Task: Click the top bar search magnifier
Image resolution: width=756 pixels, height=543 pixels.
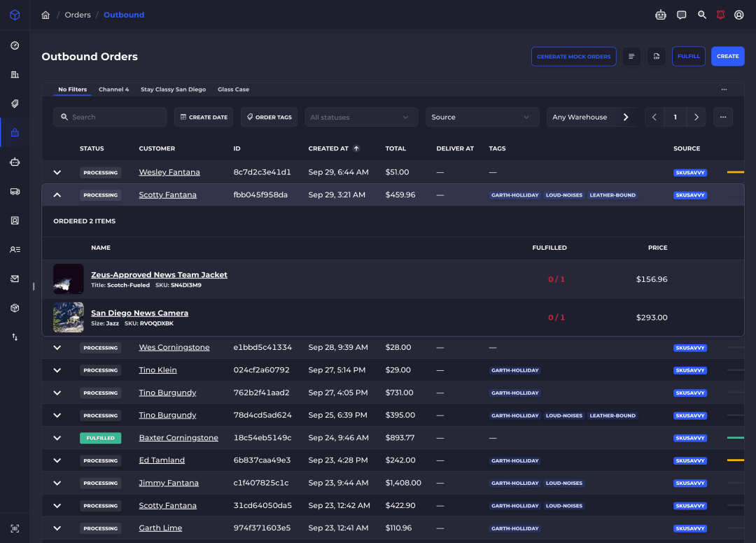Action: point(702,15)
